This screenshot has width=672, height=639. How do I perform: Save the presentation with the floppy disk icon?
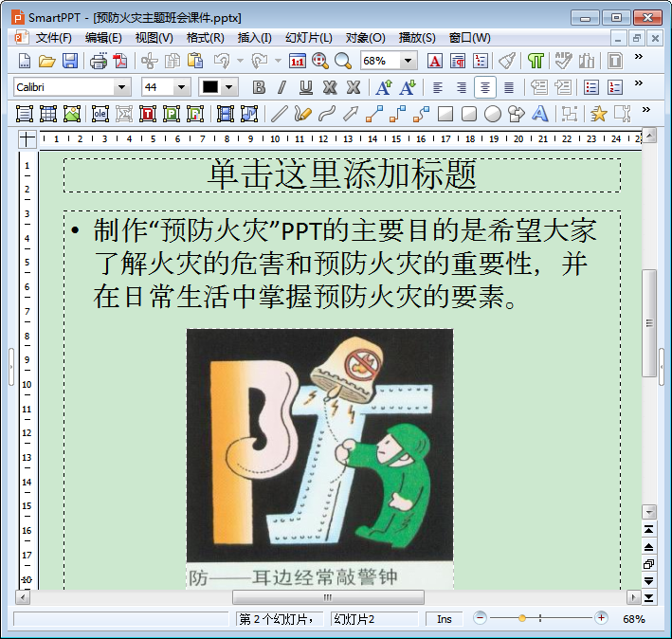click(x=70, y=61)
